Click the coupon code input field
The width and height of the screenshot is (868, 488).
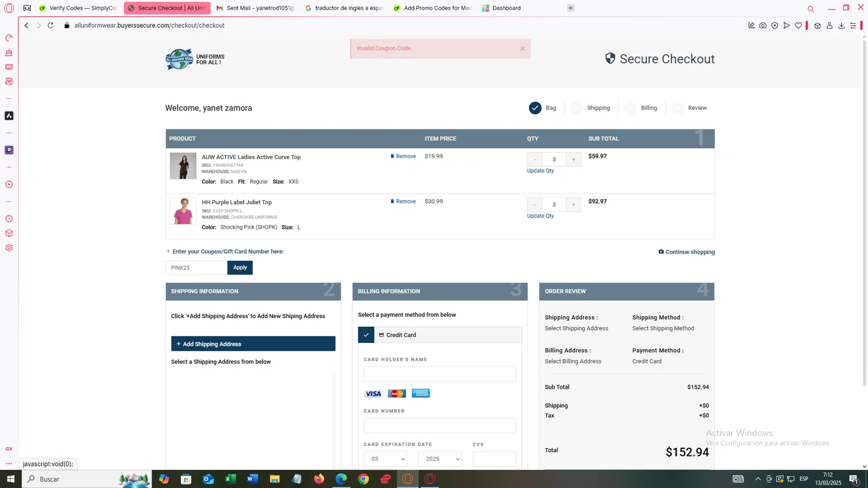coord(196,268)
